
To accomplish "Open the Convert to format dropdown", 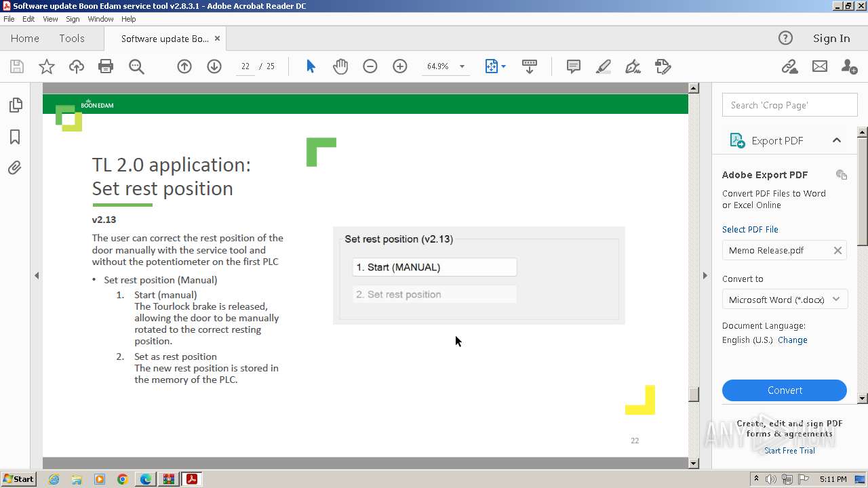I will (785, 300).
